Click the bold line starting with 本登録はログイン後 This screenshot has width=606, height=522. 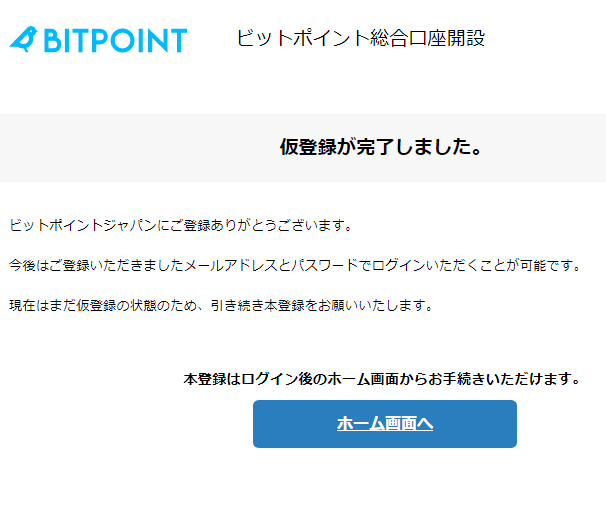(383, 379)
